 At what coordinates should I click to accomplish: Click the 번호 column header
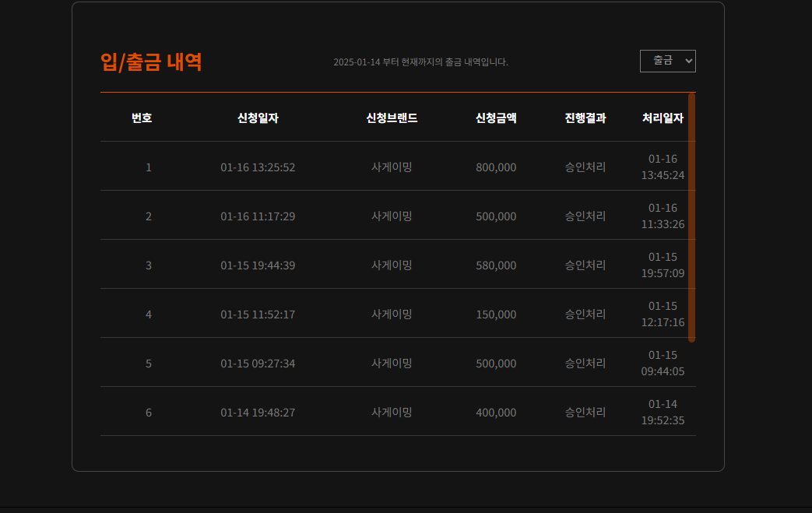[x=142, y=118]
